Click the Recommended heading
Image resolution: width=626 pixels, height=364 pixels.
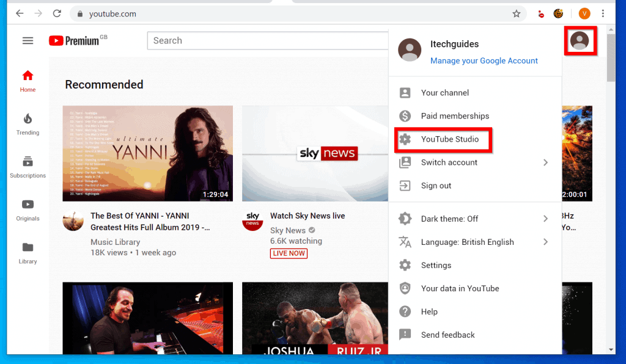104,84
